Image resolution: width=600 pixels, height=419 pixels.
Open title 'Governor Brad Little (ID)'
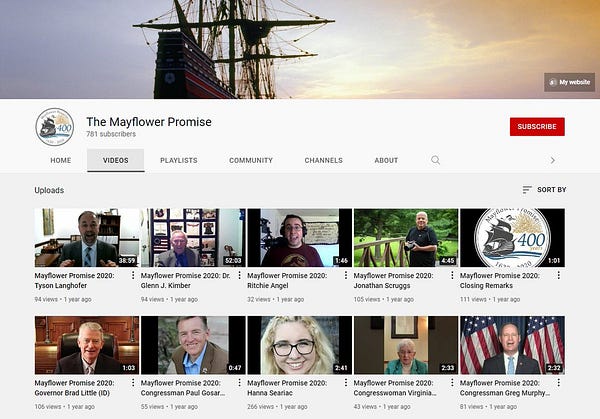pyautogui.click(x=72, y=393)
